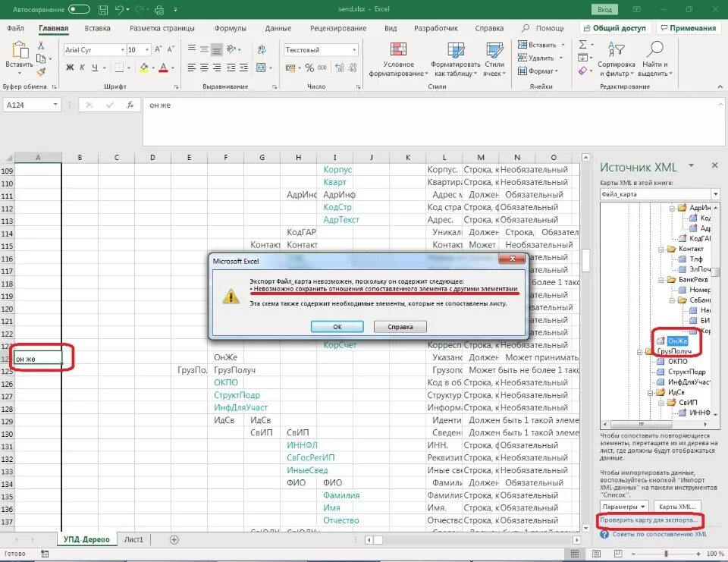Switch to the Разработчик ribbon tab
The image size is (728, 562).
click(x=435, y=28)
